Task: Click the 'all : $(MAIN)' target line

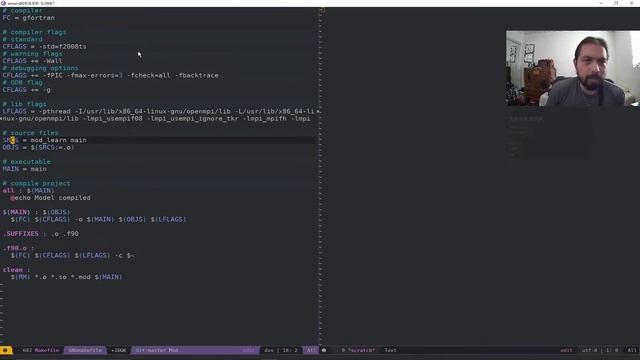Action: click(28, 191)
